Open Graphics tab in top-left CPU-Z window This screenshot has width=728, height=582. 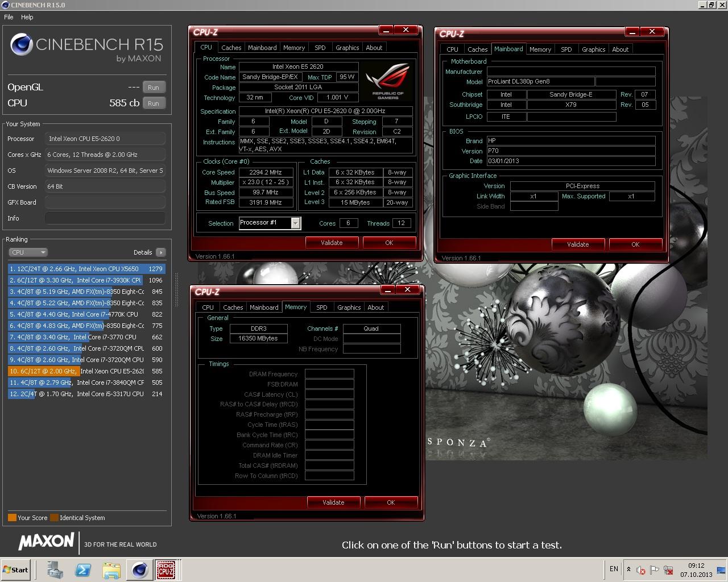(x=347, y=48)
